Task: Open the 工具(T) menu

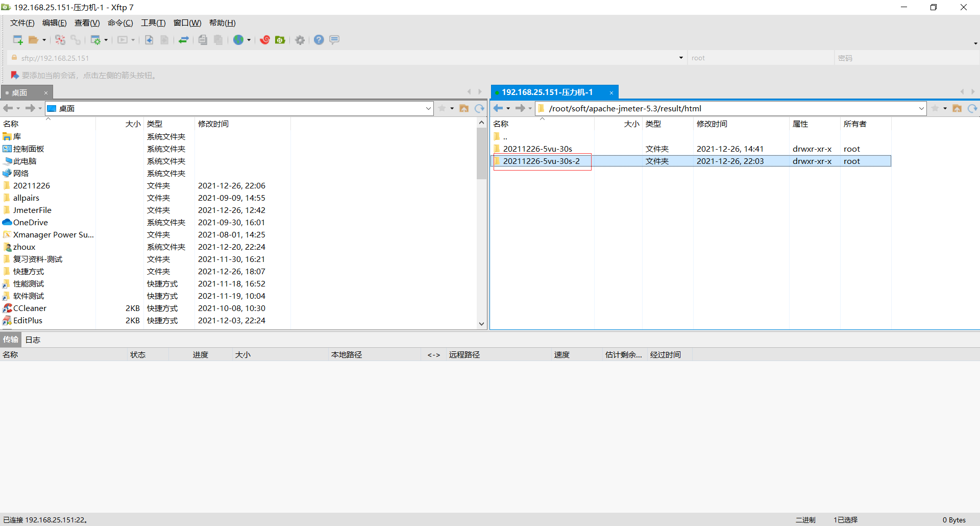Action: 153,23
